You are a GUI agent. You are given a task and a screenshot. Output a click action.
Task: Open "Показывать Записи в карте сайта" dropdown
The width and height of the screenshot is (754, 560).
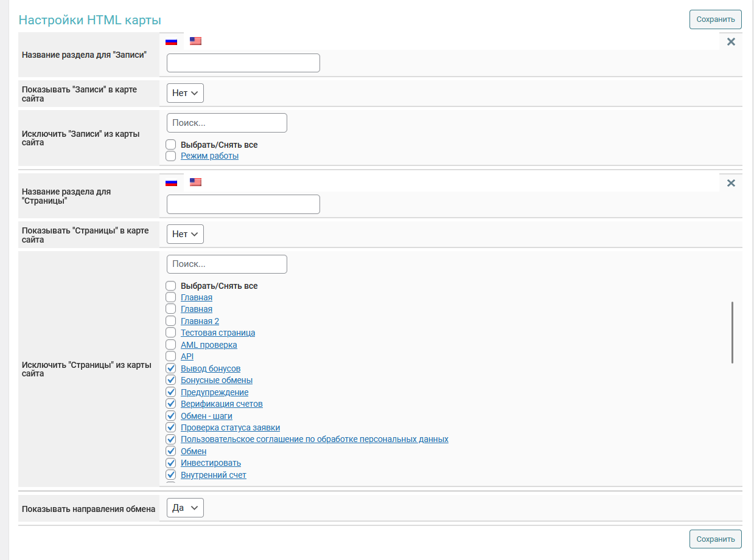pyautogui.click(x=185, y=93)
